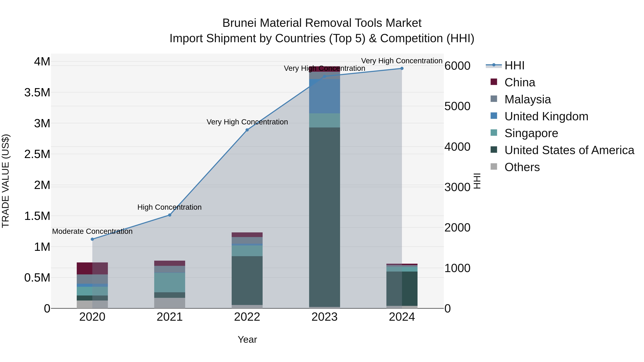644x362 pixels.
Task: Click the 3.5M y-axis tick label
Action: [37, 92]
